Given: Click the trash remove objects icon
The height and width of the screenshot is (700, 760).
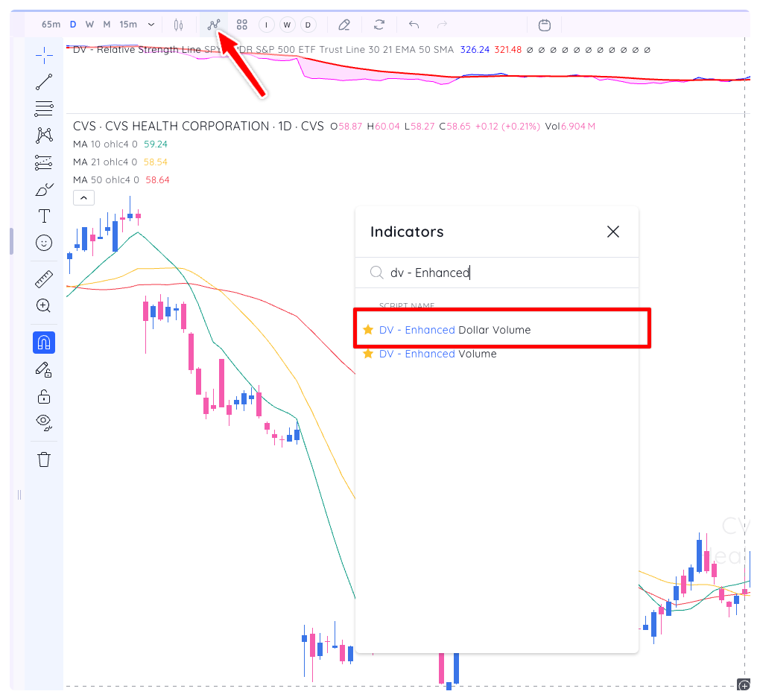Looking at the screenshot, I should (x=44, y=459).
